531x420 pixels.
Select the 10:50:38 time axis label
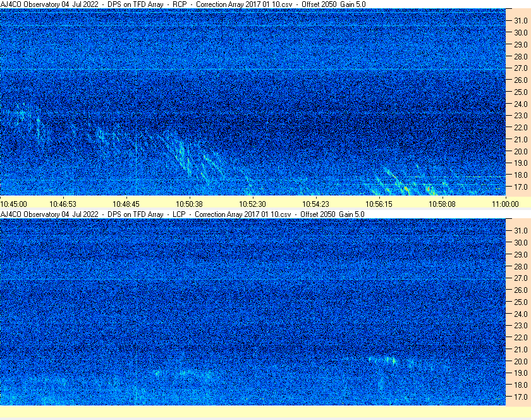click(x=189, y=204)
